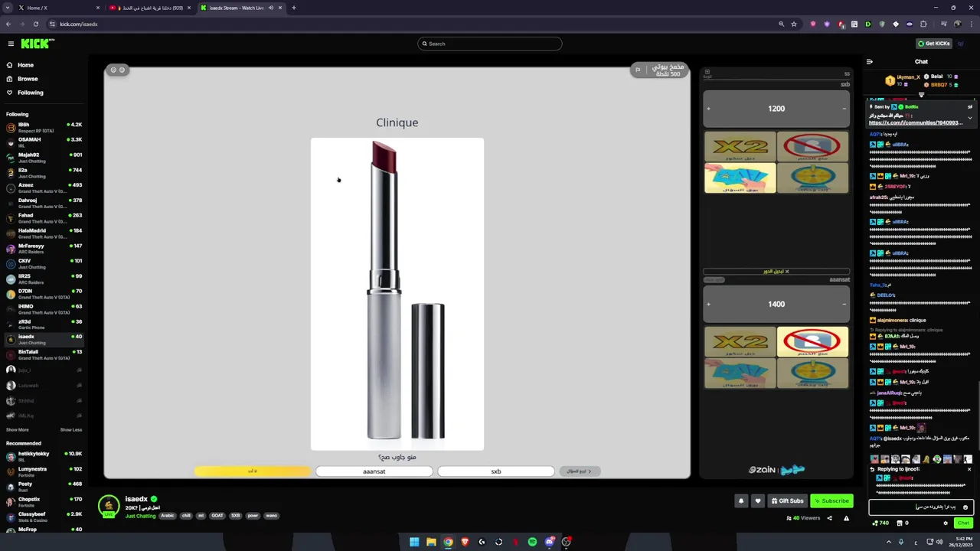Click the X2 card in sxb team panel
This screenshot has height=551, width=980.
(x=740, y=146)
